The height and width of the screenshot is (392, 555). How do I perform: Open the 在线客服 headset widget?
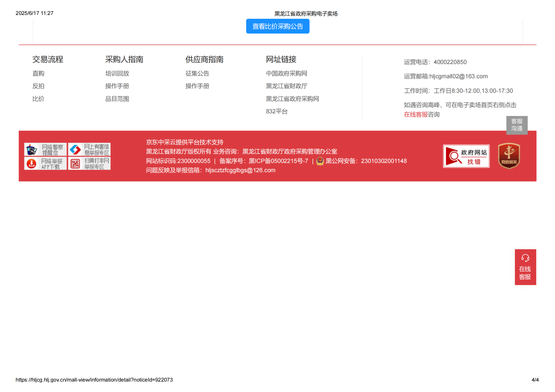click(x=525, y=267)
